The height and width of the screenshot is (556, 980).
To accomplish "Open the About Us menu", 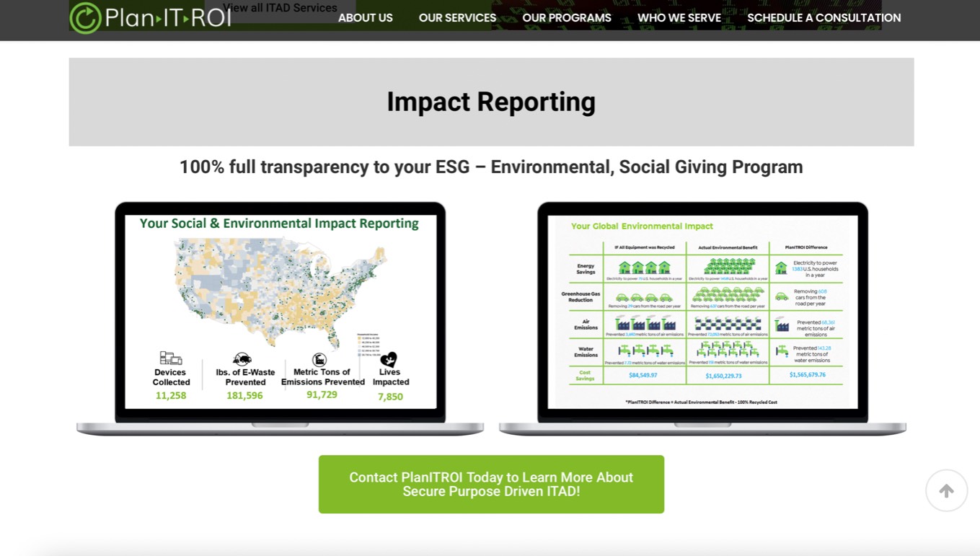I will [366, 18].
